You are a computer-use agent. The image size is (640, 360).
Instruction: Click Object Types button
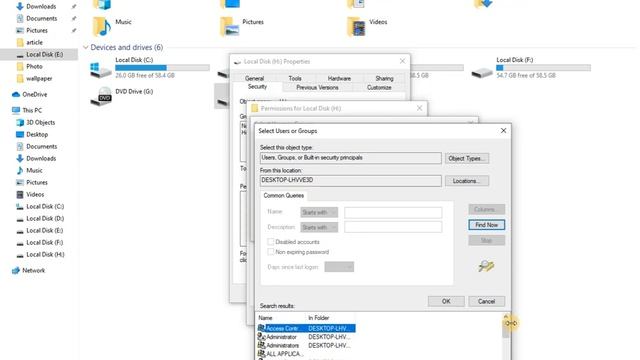pos(467,158)
